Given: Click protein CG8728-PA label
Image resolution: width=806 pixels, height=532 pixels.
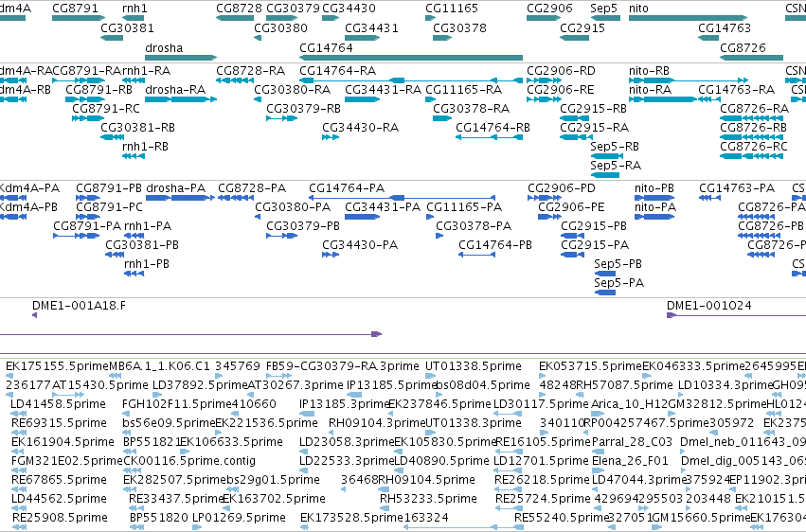Looking at the screenshot, I should pyautogui.click(x=252, y=188).
